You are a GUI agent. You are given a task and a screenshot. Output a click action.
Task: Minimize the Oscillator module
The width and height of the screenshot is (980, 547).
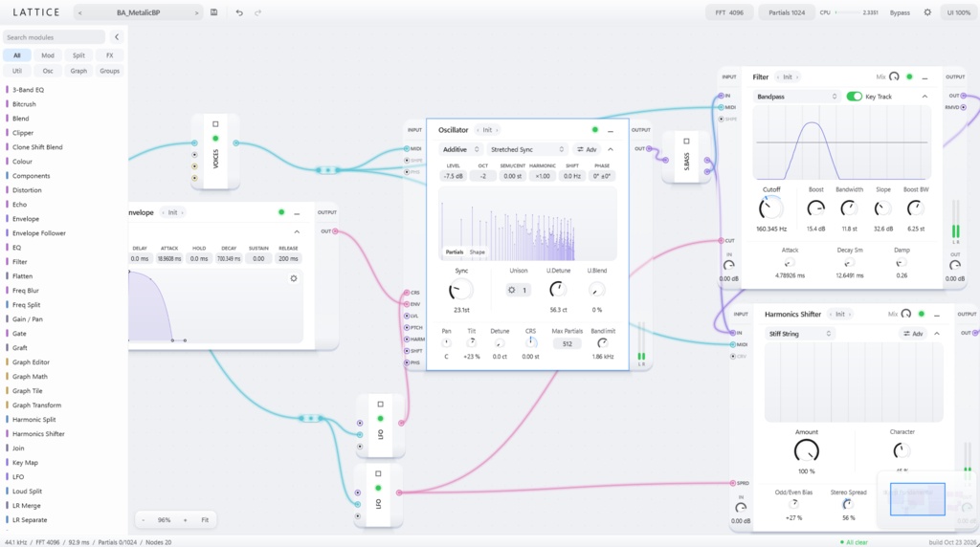[x=611, y=130]
